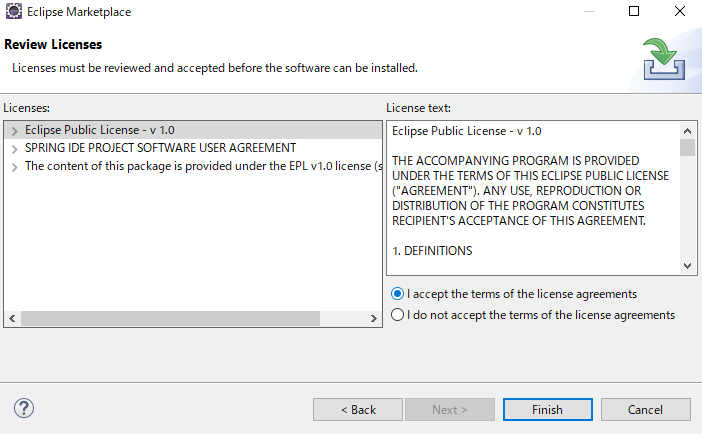Image resolution: width=702 pixels, height=434 pixels.
Task: Click the Eclipse Marketplace title bar icon
Action: (x=13, y=11)
